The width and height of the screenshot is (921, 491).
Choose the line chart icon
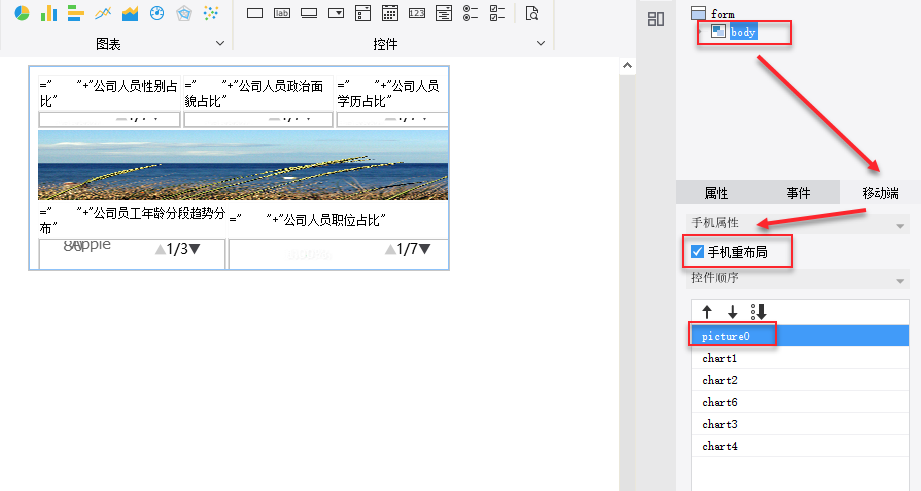coord(102,14)
